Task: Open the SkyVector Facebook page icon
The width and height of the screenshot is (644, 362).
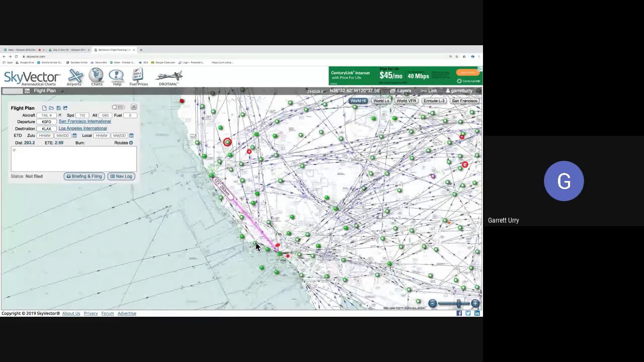Action: click(459, 313)
